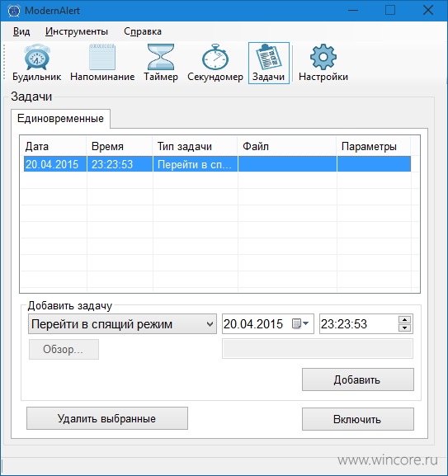Decrease time with the down spinner arrow
448x476 pixels.
(x=404, y=328)
